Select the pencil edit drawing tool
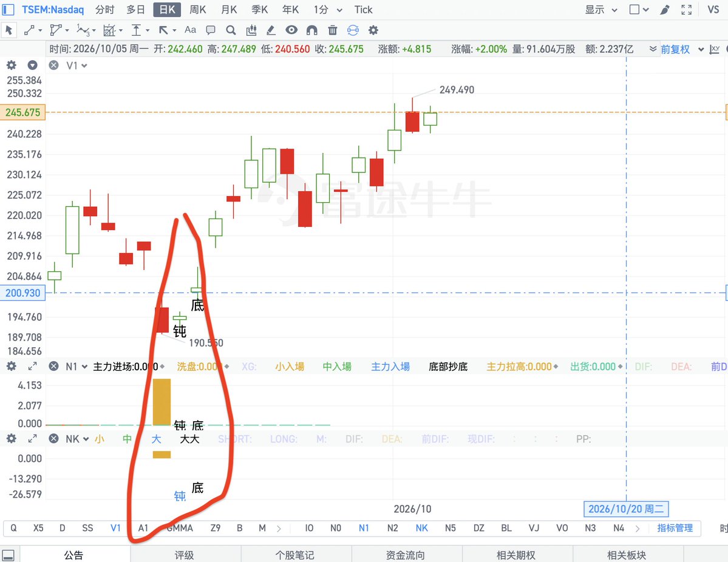 [x=271, y=30]
